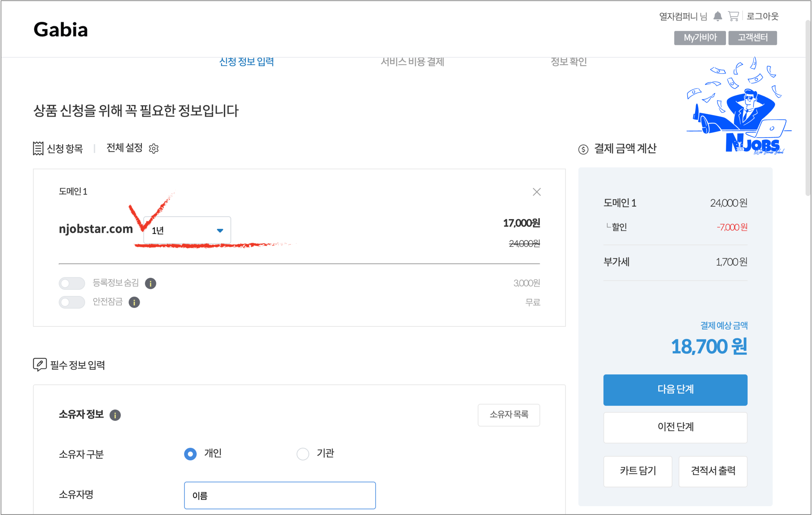Click the page vertical scrollbar
This screenshot has height=515, width=812.
[x=808, y=108]
